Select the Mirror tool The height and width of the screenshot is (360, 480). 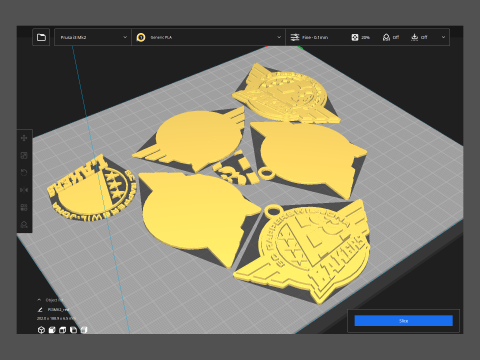click(x=24, y=190)
